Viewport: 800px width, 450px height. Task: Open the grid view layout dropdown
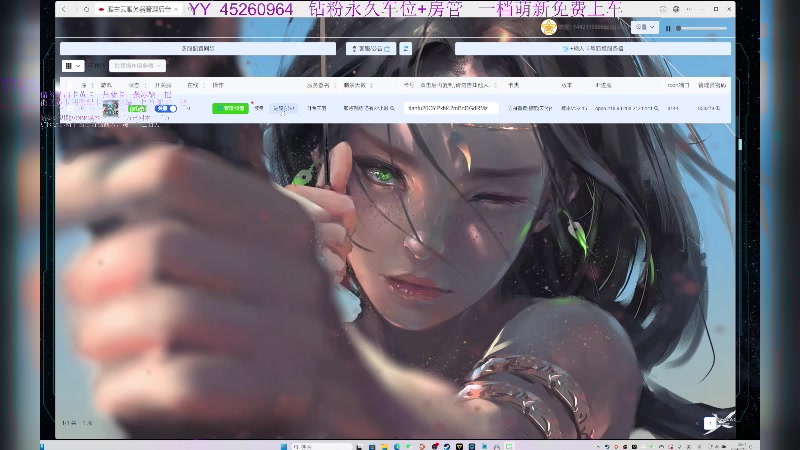tap(73, 66)
